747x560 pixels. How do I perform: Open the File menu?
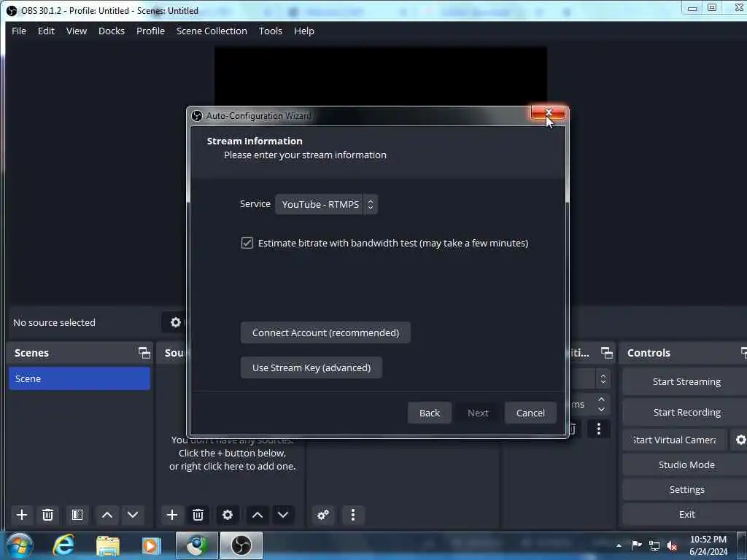pyautogui.click(x=19, y=31)
